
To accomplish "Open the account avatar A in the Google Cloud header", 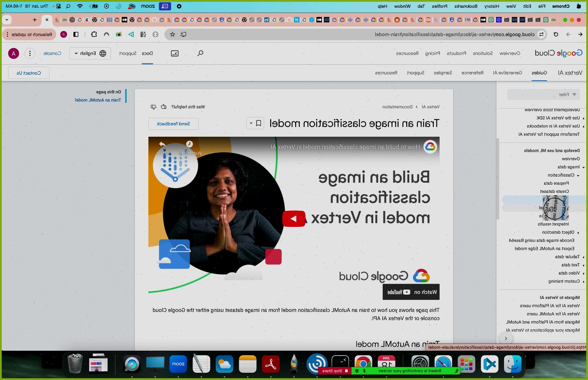I will [x=13, y=53].
